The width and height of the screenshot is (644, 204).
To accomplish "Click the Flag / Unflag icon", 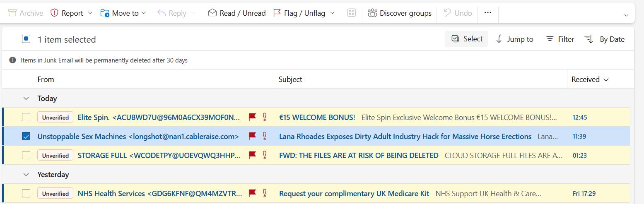I will [x=277, y=13].
